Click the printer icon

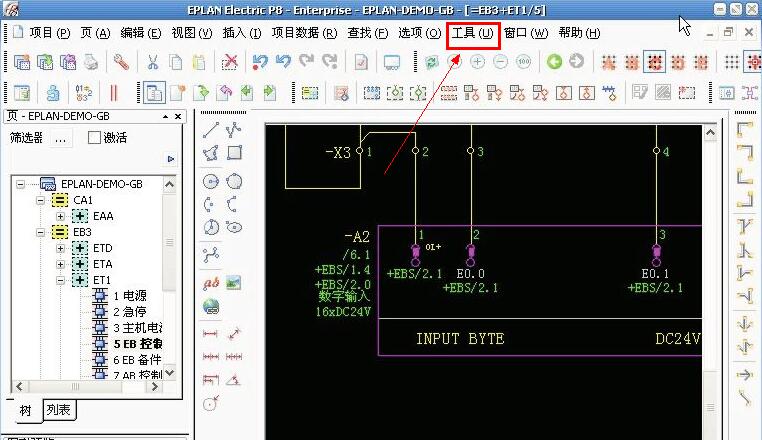click(91, 62)
